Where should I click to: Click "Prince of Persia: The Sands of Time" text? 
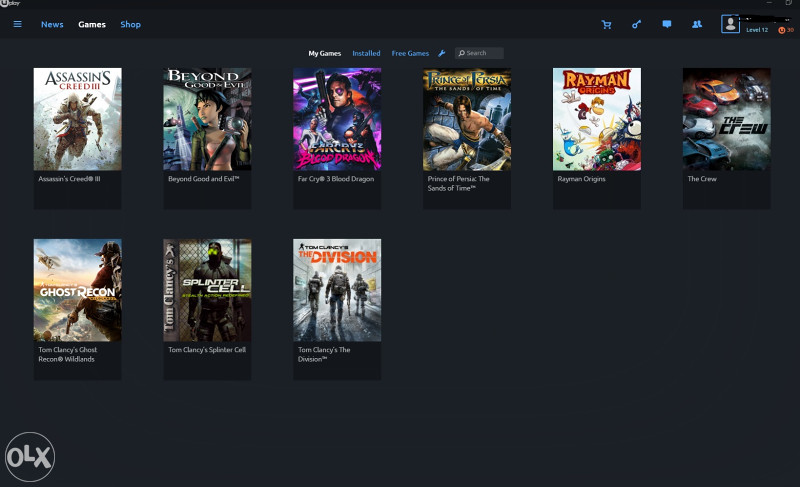coord(458,184)
